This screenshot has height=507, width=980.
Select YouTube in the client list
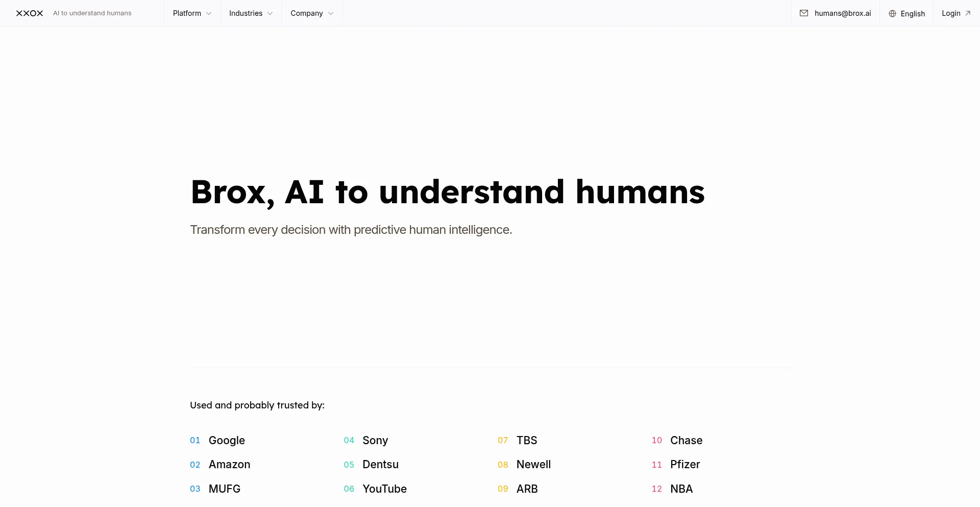385,489
